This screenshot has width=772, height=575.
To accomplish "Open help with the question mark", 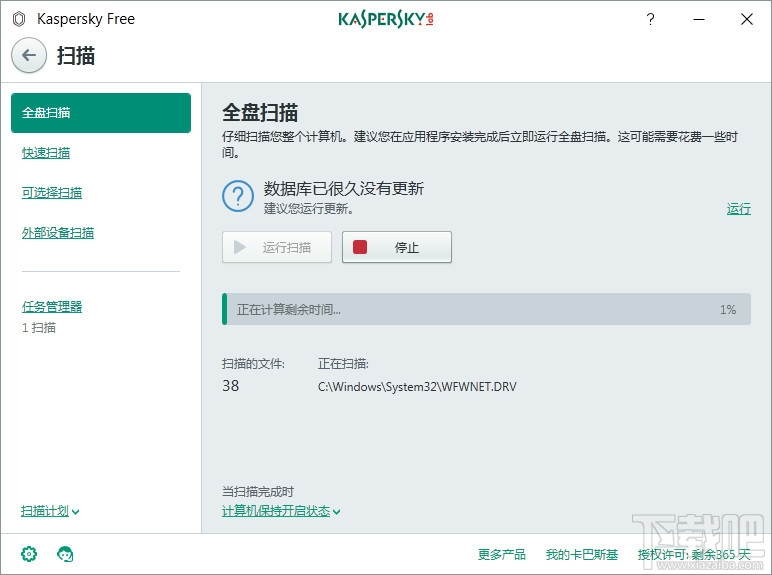I will tap(650, 19).
